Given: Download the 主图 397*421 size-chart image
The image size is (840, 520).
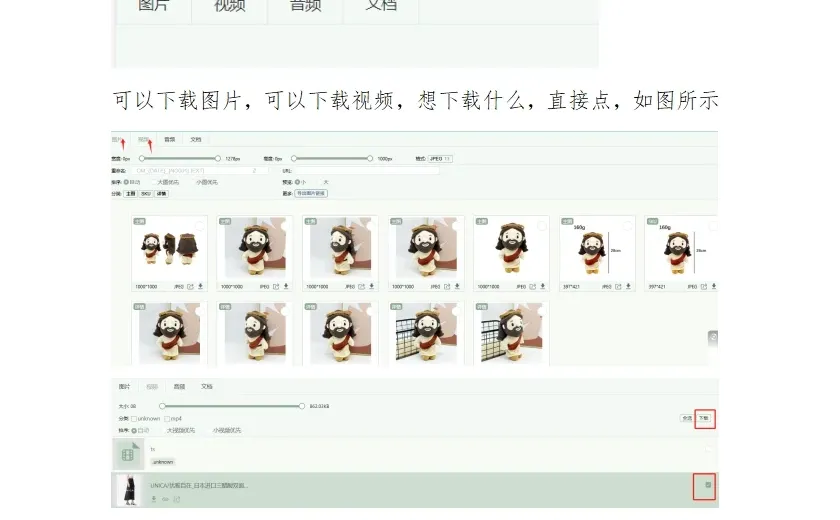Looking at the screenshot, I should coord(628,287).
